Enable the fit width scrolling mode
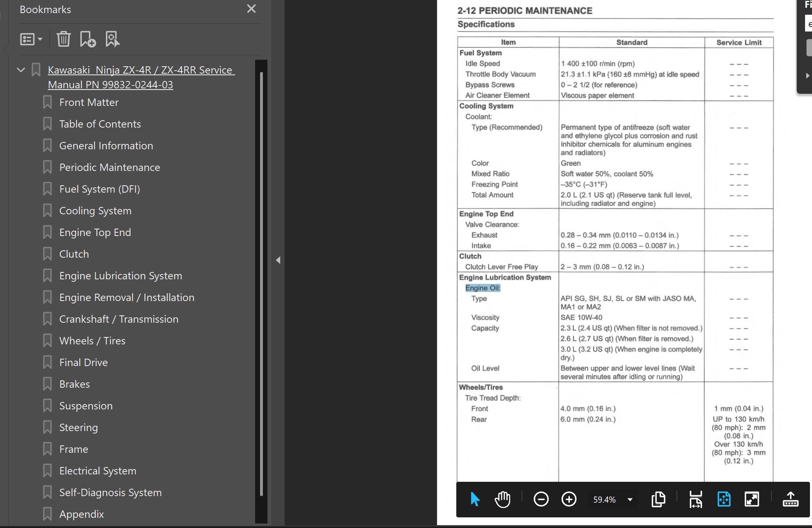The width and height of the screenshot is (812, 528). (695, 499)
